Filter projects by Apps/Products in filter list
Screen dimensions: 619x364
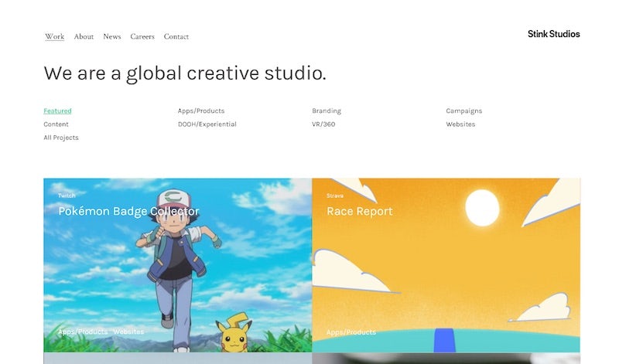(201, 111)
